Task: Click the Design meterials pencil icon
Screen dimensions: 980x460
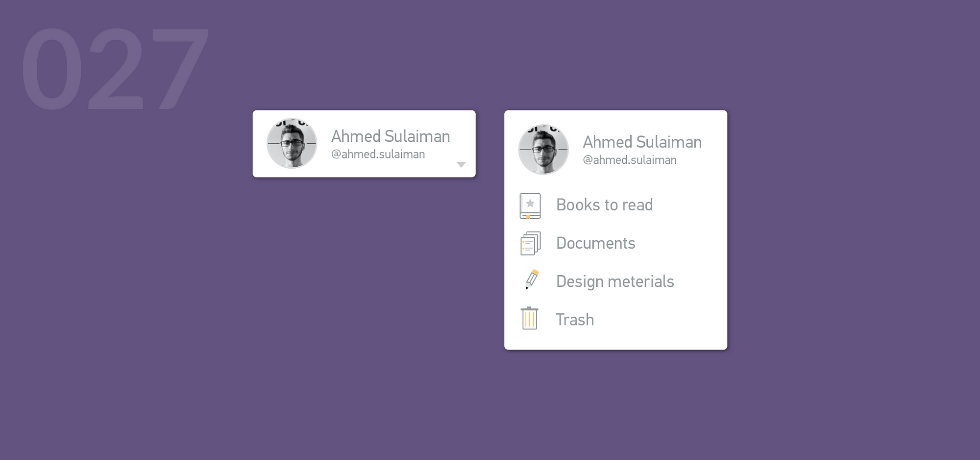Action: pos(532,280)
